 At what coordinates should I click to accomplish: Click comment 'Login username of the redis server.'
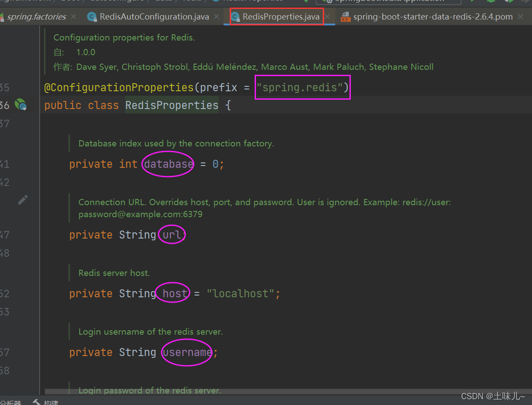[x=150, y=332]
